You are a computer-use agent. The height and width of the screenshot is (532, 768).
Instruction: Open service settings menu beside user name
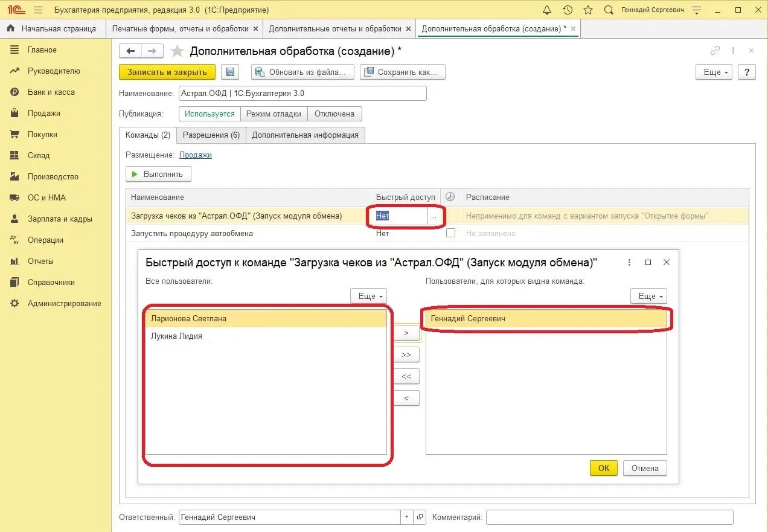(697, 10)
